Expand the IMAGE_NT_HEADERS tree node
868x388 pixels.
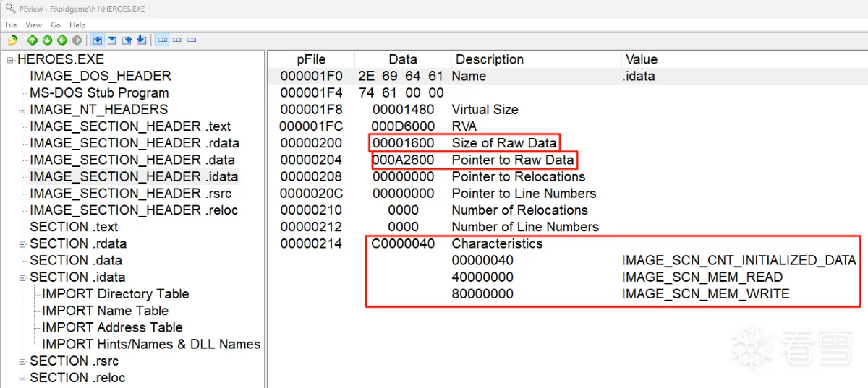pyautogui.click(x=22, y=111)
